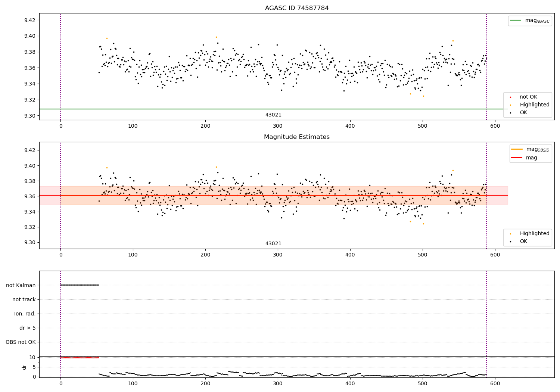Click the red dot segment at dr 10
Screen dimensions: 560x392
click(x=80, y=358)
